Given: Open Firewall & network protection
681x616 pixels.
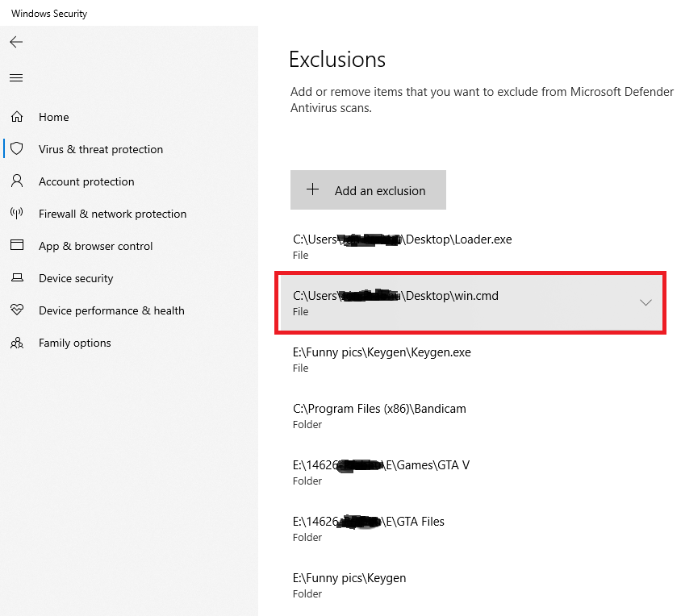Looking at the screenshot, I should (112, 214).
